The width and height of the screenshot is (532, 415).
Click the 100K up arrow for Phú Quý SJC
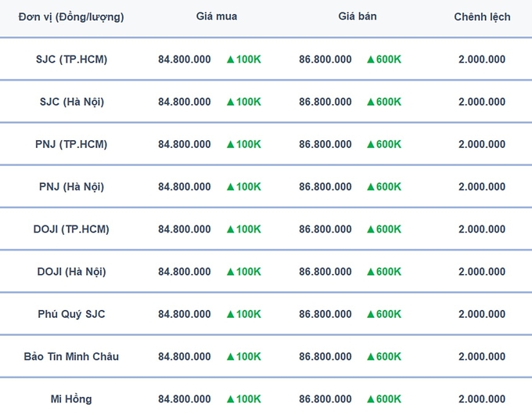pos(230,315)
